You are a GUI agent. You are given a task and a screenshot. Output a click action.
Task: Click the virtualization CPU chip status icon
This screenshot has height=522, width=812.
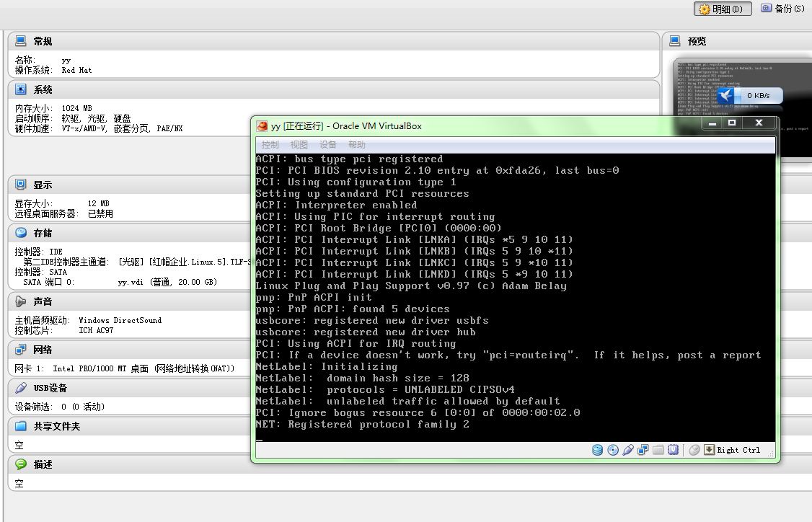pyautogui.click(x=673, y=450)
